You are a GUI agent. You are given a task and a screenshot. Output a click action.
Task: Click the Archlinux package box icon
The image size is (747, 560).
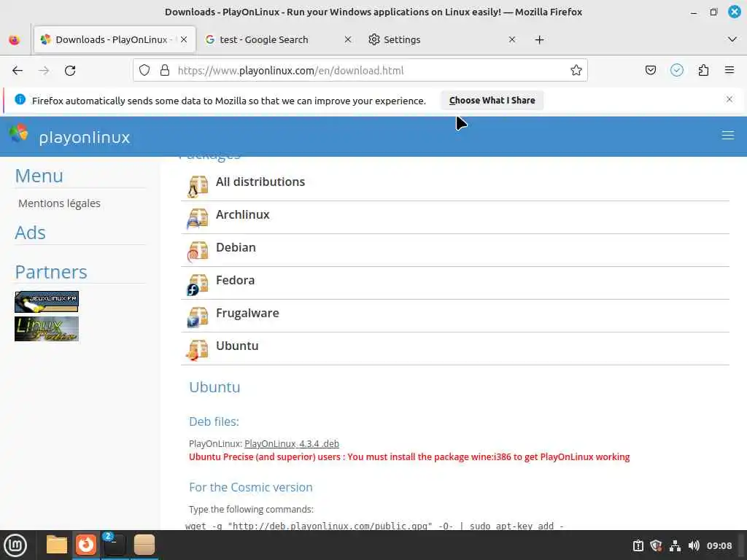(x=198, y=219)
